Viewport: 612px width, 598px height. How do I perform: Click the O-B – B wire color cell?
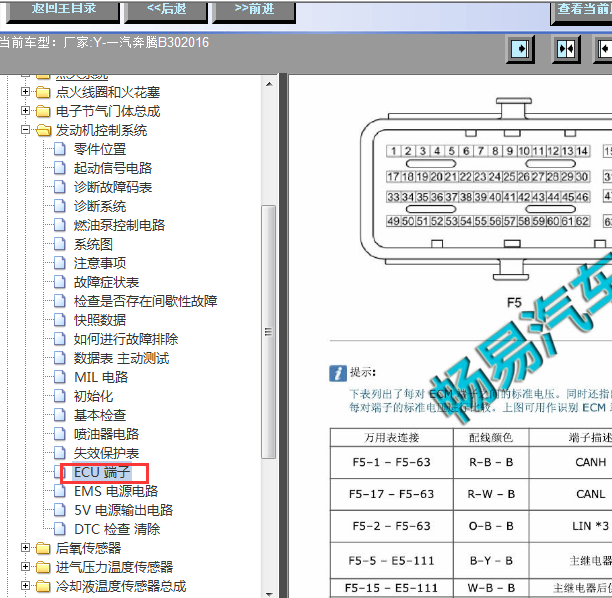(x=491, y=526)
